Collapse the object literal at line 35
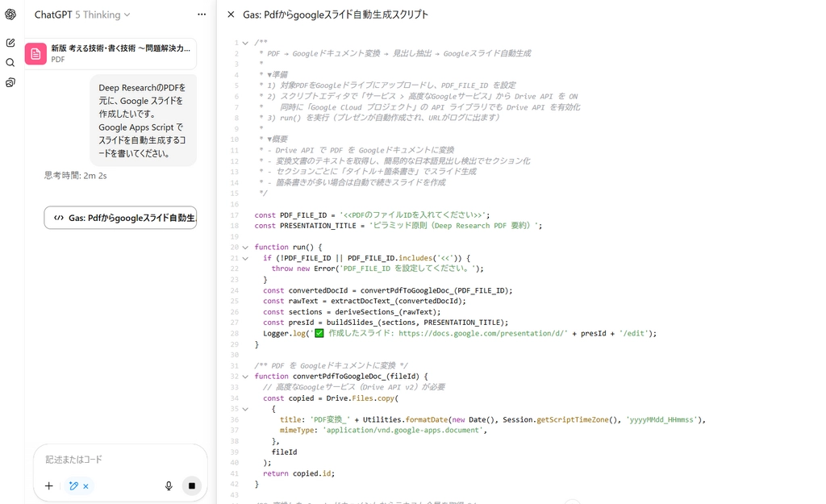The width and height of the screenshot is (826, 504). point(245,409)
